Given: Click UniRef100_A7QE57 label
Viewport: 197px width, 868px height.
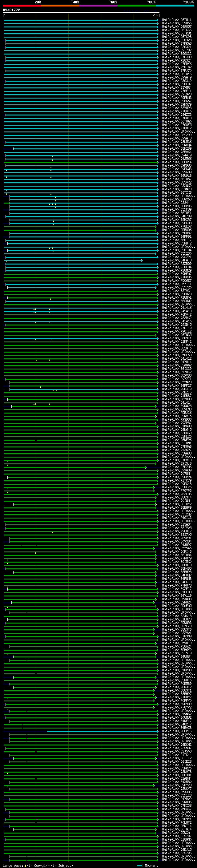Looking at the screenshot, I should tap(176, 226).
